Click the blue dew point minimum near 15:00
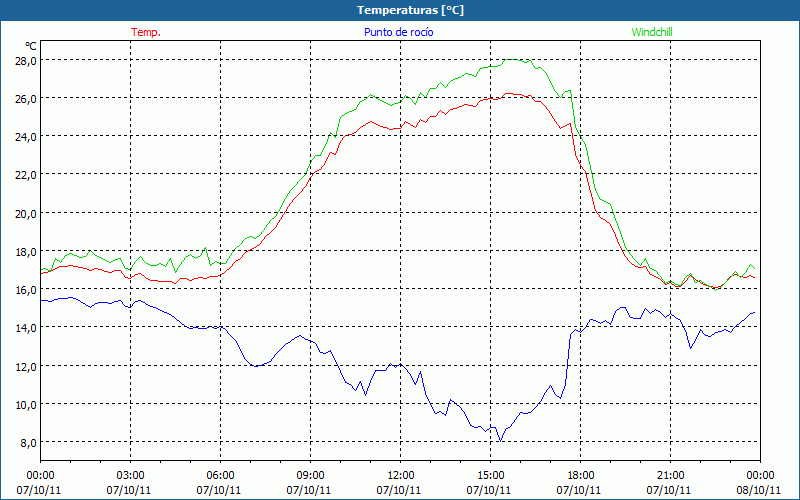 click(x=501, y=440)
